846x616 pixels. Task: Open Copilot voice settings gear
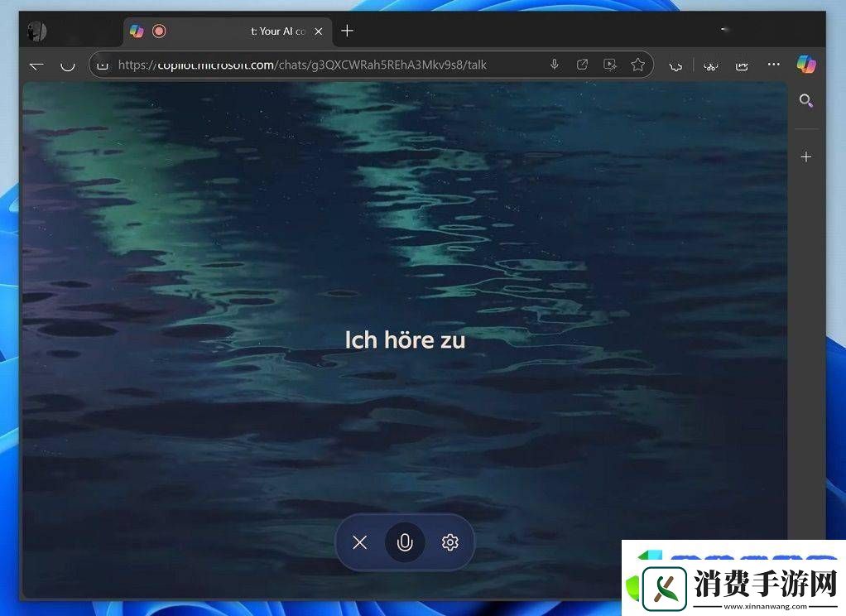(450, 542)
